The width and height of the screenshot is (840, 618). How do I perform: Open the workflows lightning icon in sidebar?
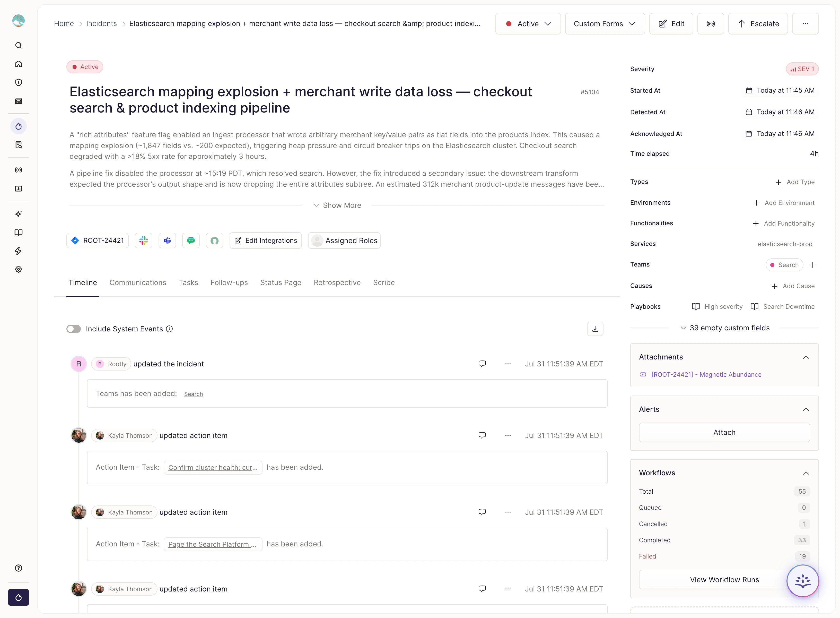coord(18,251)
